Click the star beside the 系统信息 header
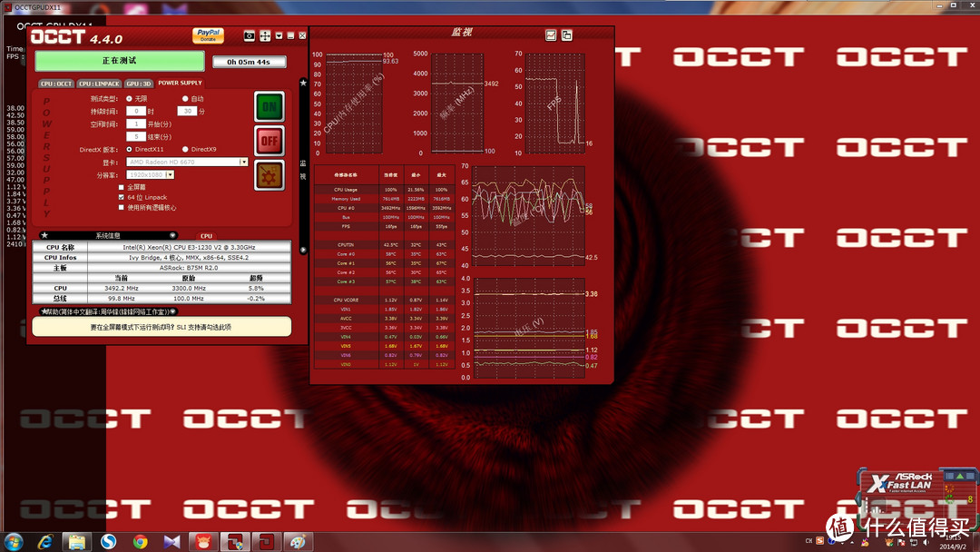 44,236
